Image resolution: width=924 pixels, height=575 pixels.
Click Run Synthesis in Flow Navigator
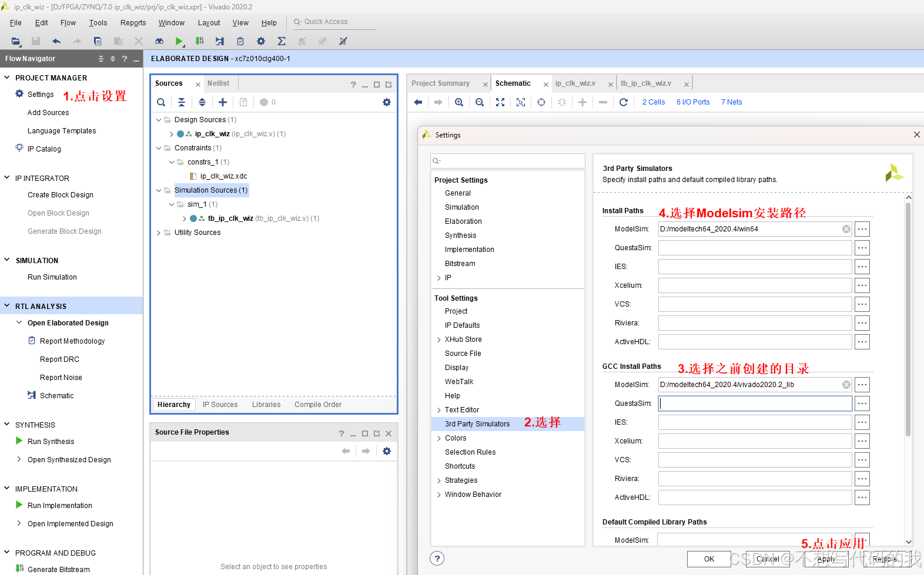click(51, 442)
